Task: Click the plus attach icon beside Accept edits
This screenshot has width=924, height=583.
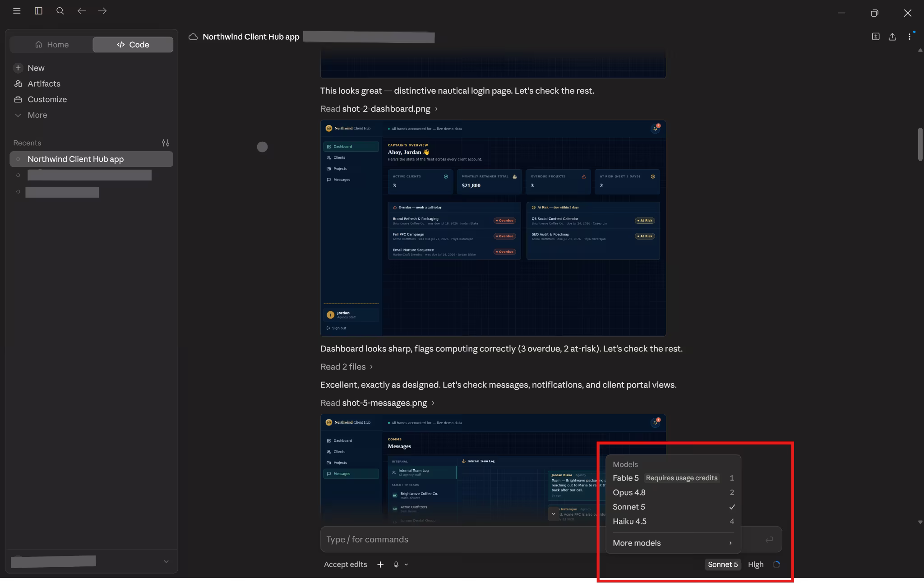Action: (380, 564)
